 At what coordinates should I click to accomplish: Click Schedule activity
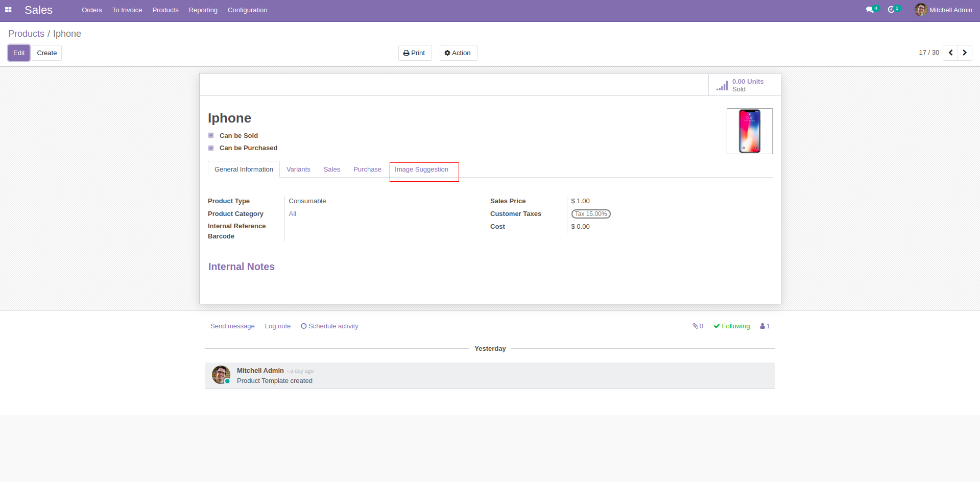pyautogui.click(x=329, y=326)
